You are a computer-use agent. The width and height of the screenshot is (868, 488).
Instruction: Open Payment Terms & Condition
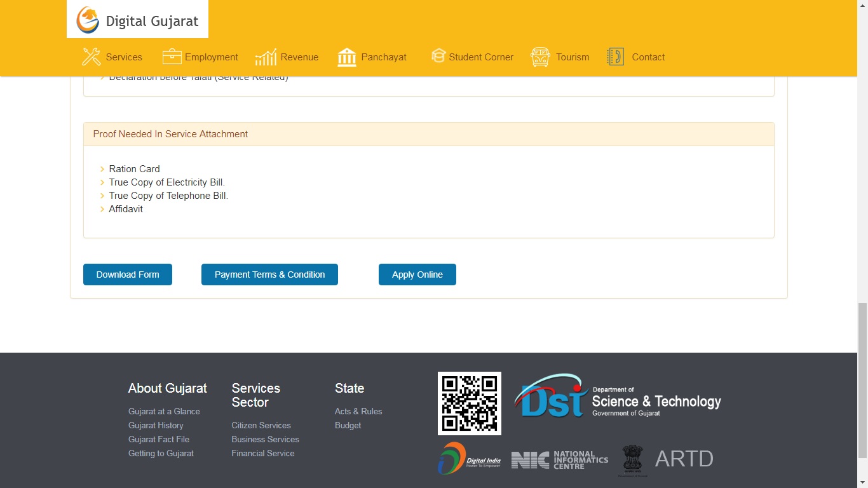click(269, 274)
